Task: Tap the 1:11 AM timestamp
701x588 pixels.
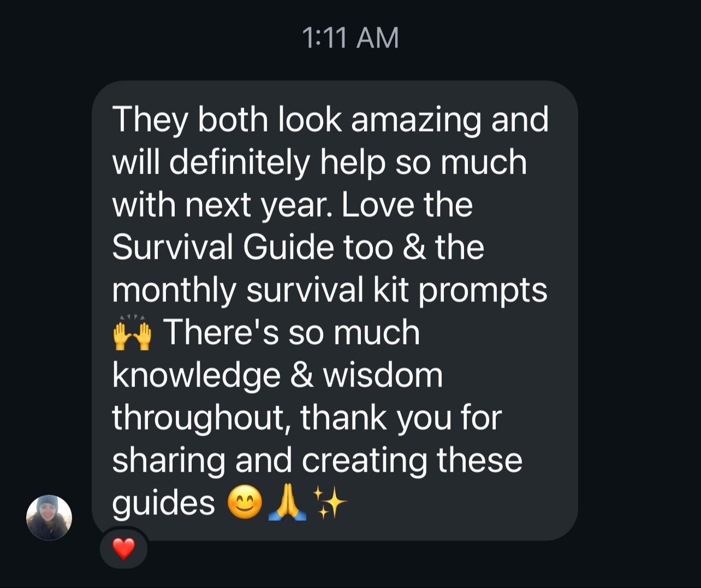Action: click(350, 38)
